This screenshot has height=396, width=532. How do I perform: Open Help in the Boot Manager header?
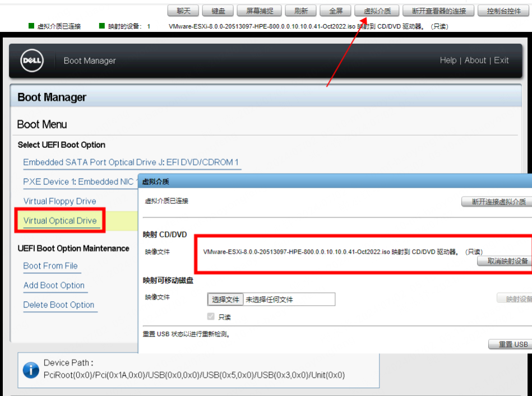click(x=448, y=60)
